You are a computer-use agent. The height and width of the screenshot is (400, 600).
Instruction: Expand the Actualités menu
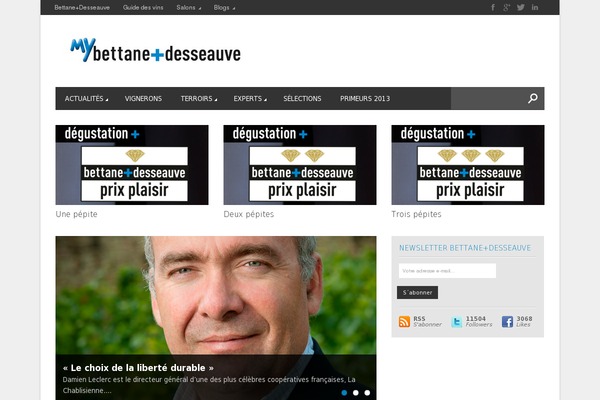point(86,98)
